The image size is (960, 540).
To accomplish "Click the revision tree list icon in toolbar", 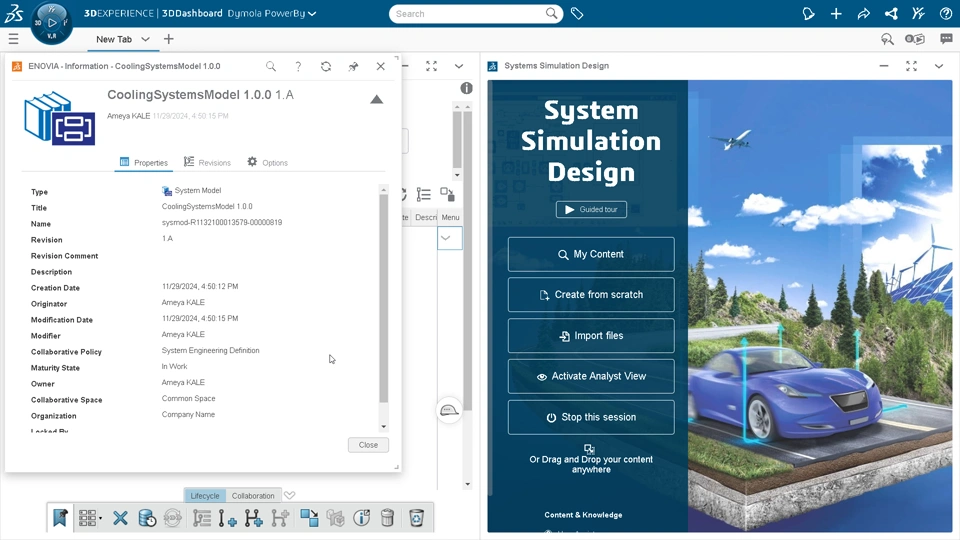I will coord(201,518).
